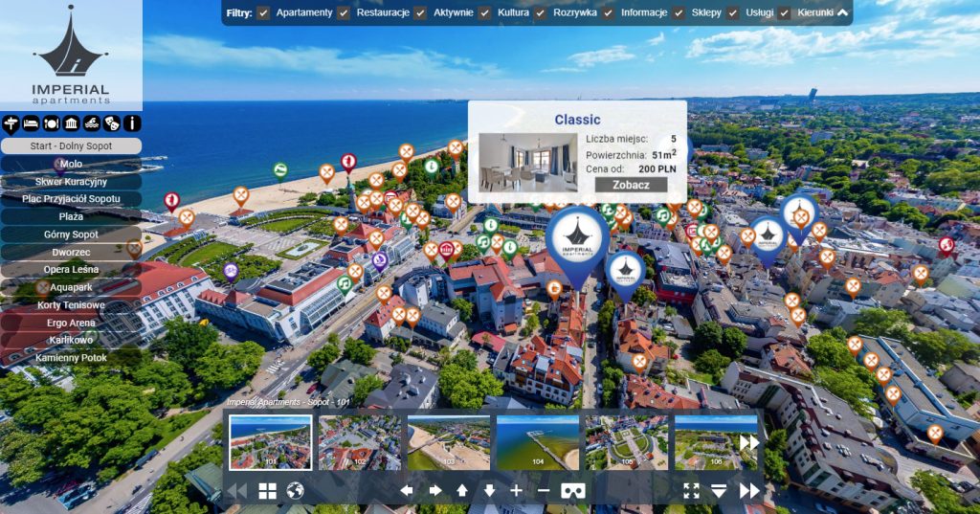The height and width of the screenshot is (514, 980).
Task: Open the globe map view
Action: pos(295,491)
